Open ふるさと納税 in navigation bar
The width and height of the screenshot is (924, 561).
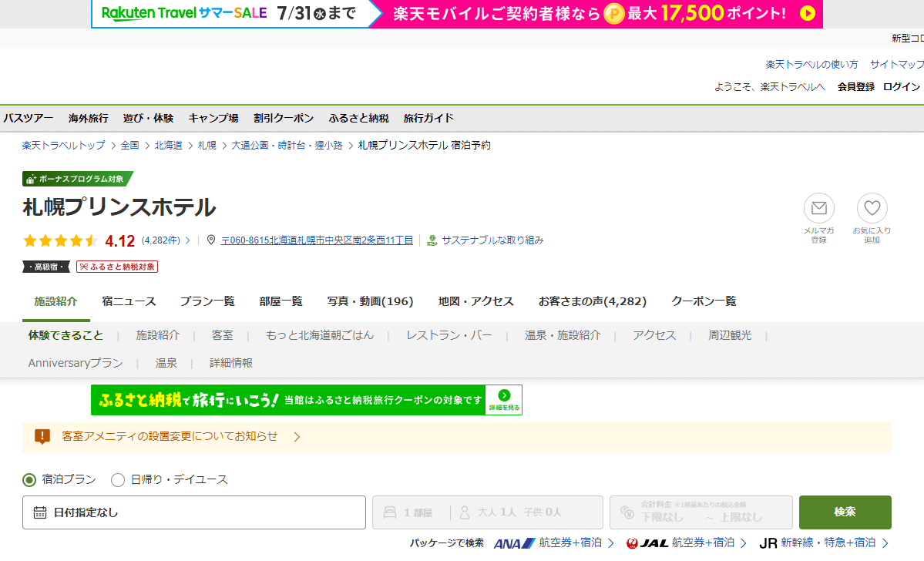point(358,118)
